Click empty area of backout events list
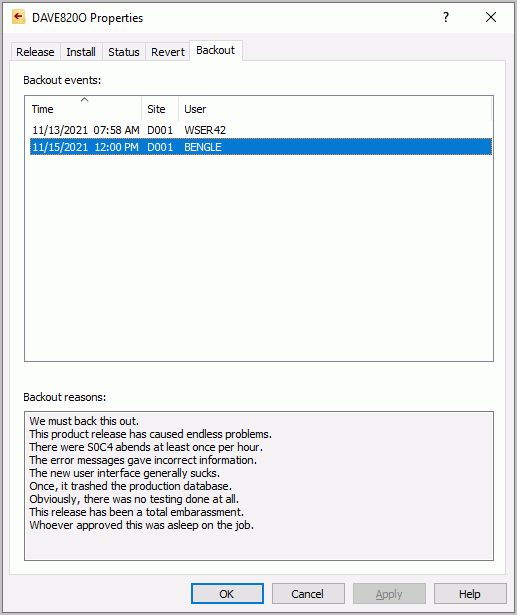 [x=259, y=259]
